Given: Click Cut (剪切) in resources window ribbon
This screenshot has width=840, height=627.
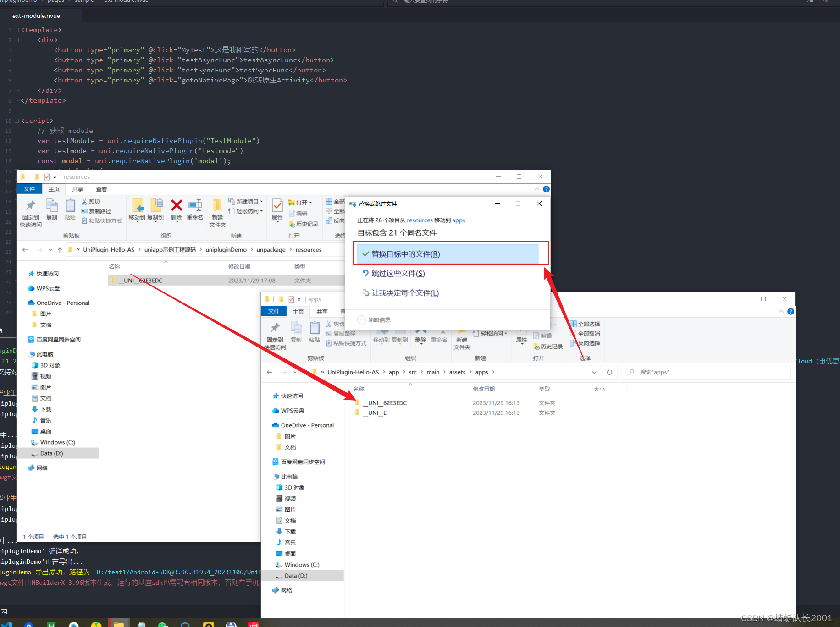Looking at the screenshot, I should [91, 202].
